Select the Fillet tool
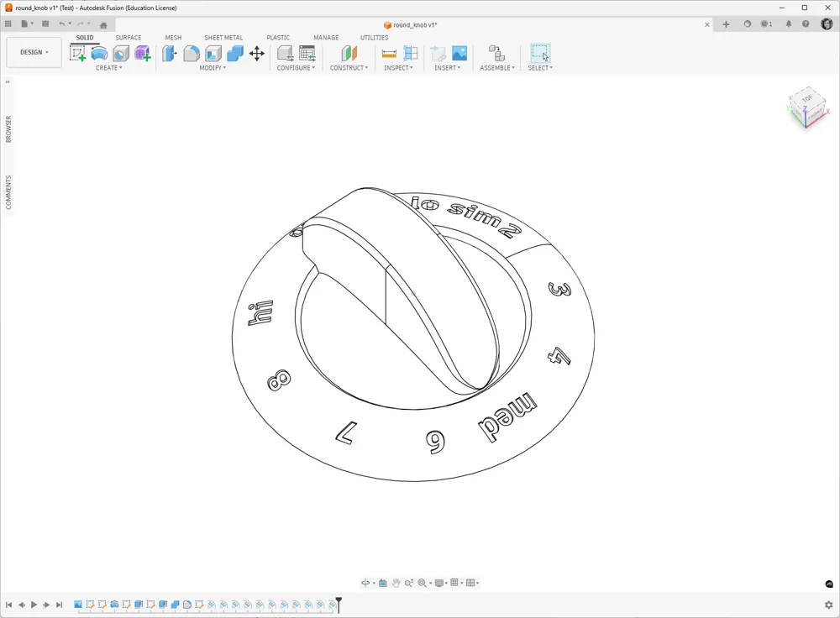This screenshot has height=618, width=840. [192, 53]
